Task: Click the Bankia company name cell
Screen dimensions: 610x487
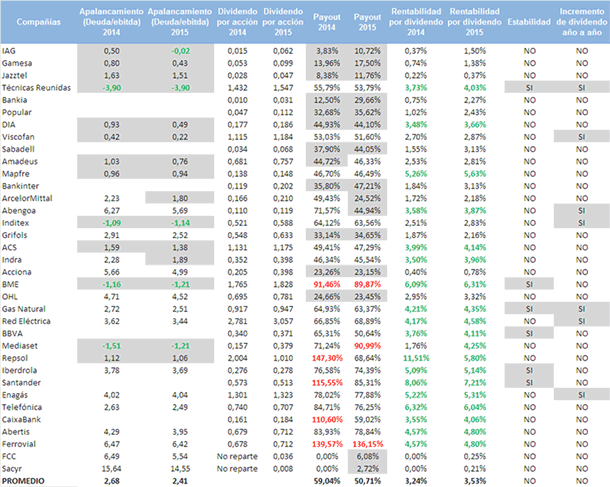Action: [x=14, y=100]
